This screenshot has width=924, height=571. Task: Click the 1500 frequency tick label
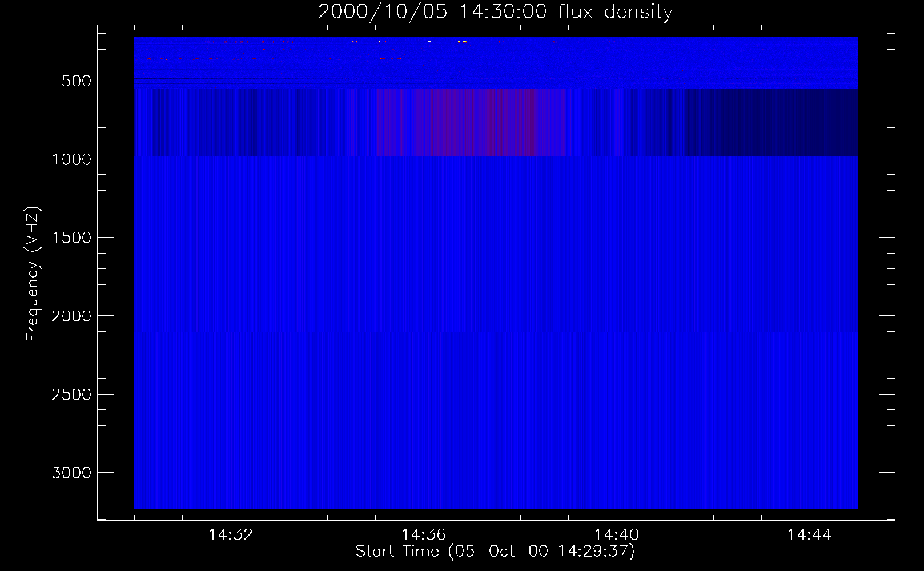click(x=71, y=238)
